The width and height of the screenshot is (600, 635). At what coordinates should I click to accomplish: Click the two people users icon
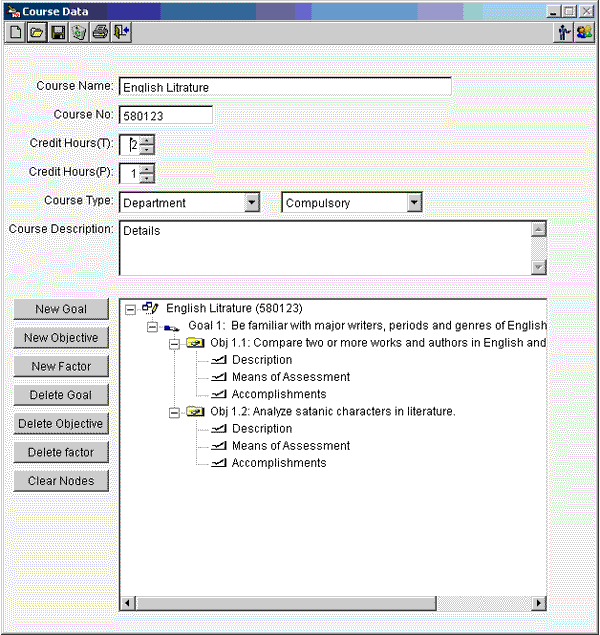[x=584, y=32]
